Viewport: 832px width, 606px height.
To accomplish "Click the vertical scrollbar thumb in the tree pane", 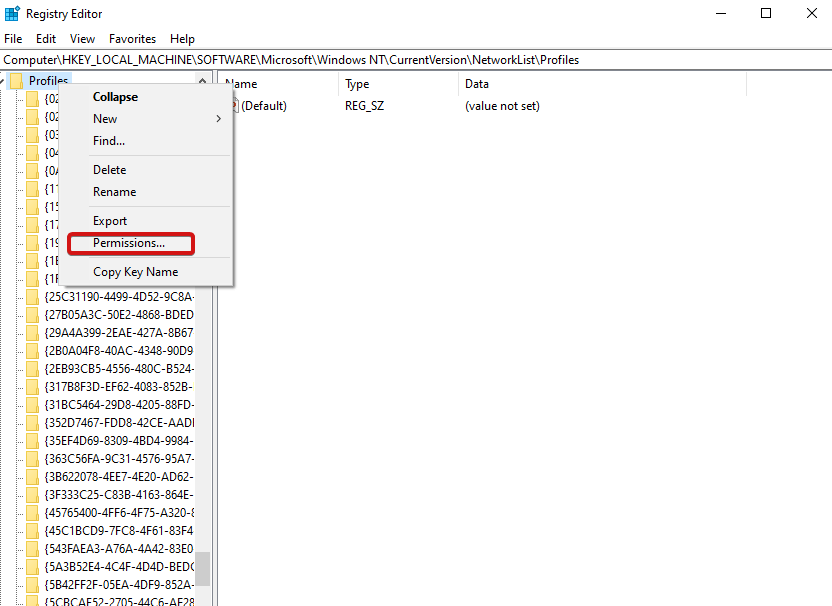I will pos(205,570).
